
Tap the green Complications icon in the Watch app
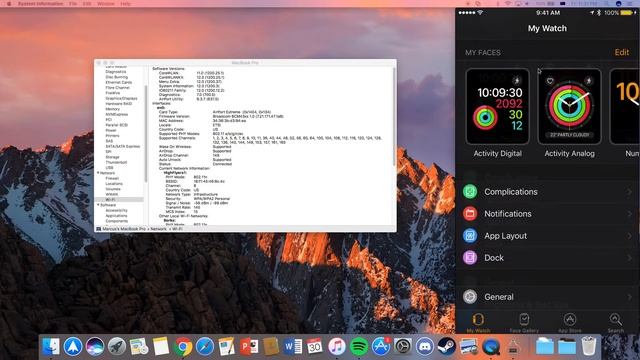tap(470, 191)
